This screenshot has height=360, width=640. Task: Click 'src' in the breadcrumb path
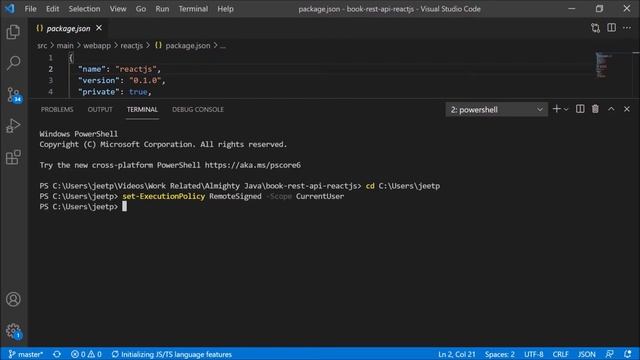[x=42, y=46]
